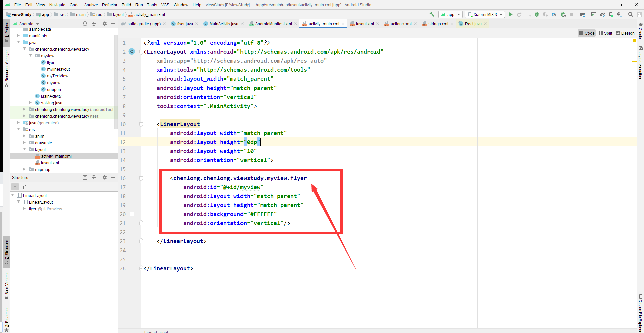Switch editor to Code view mode

pyautogui.click(x=587, y=33)
